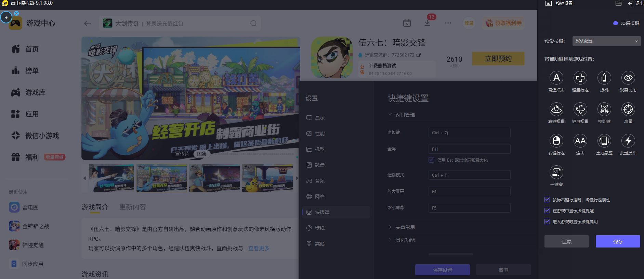This screenshot has height=279, width=644.
Task: Click the 立即预约 button
Action: click(498, 59)
